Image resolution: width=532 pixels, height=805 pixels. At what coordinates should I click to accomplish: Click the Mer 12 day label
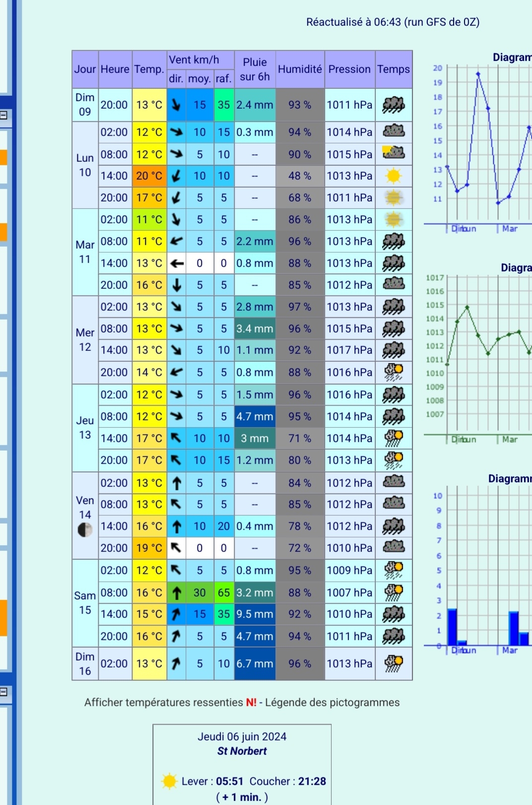[x=85, y=340]
